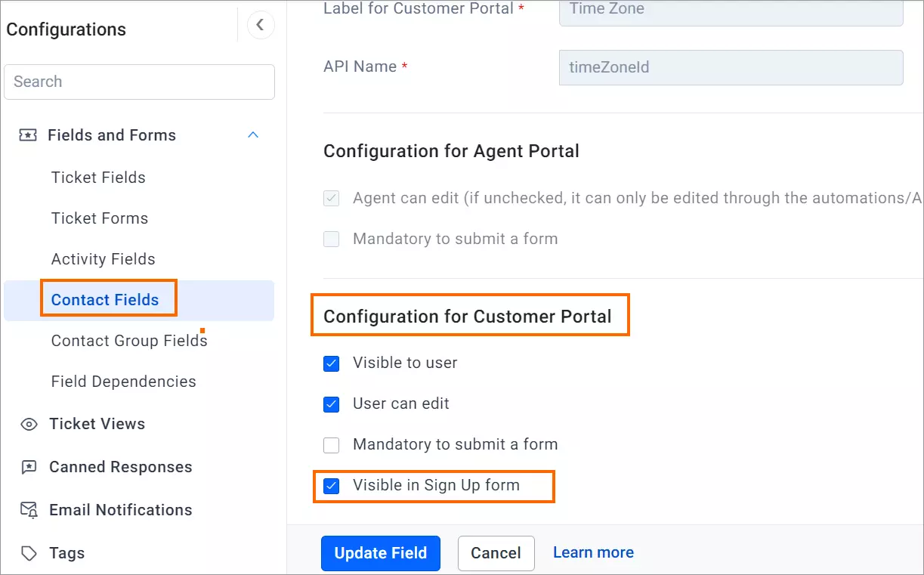Image resolution: width=924 pixels, height=575 pixels.
Task: Select Contact Group Fields menu item
Action: tap(129, 341)
